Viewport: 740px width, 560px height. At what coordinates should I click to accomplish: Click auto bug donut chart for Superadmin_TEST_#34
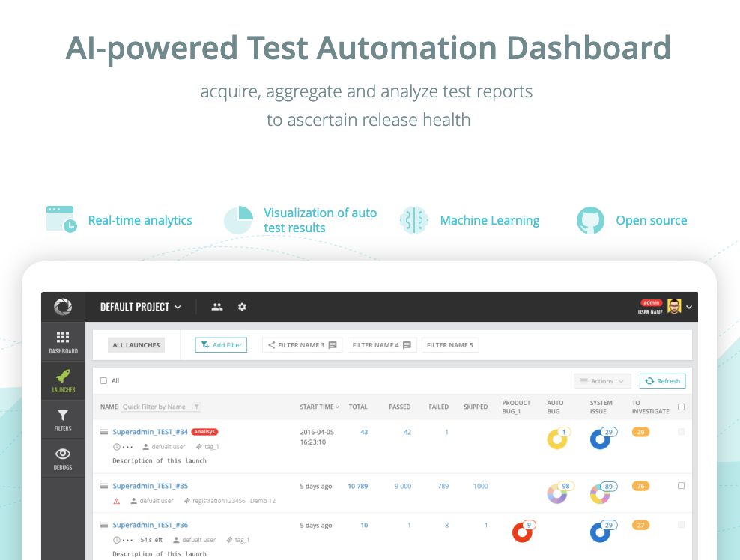(x=557, y=439)
